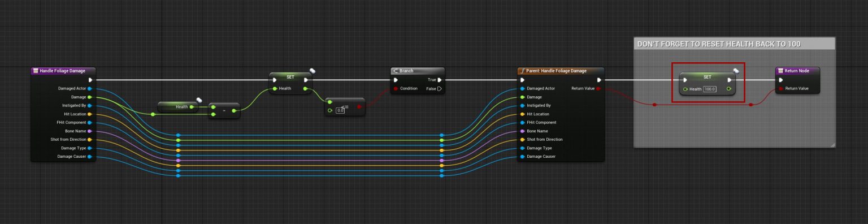
Task: Click Bone Name output pin on entry node
Action: point(90,131)
